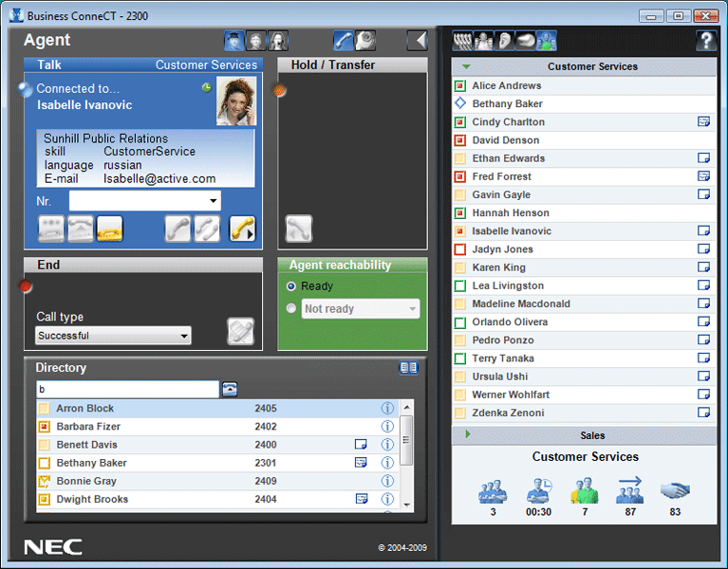
Task: Click the webcam icon in Agent header
Action: click(364, 41)
